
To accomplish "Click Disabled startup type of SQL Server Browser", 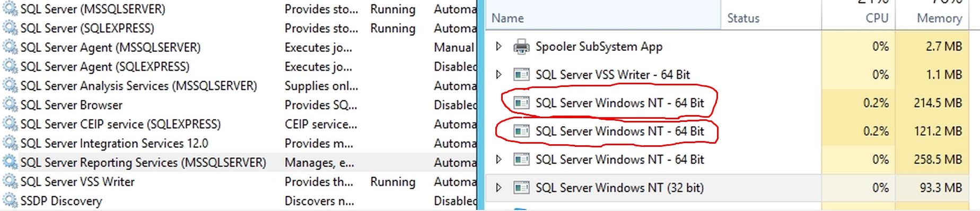I will 456,105.
